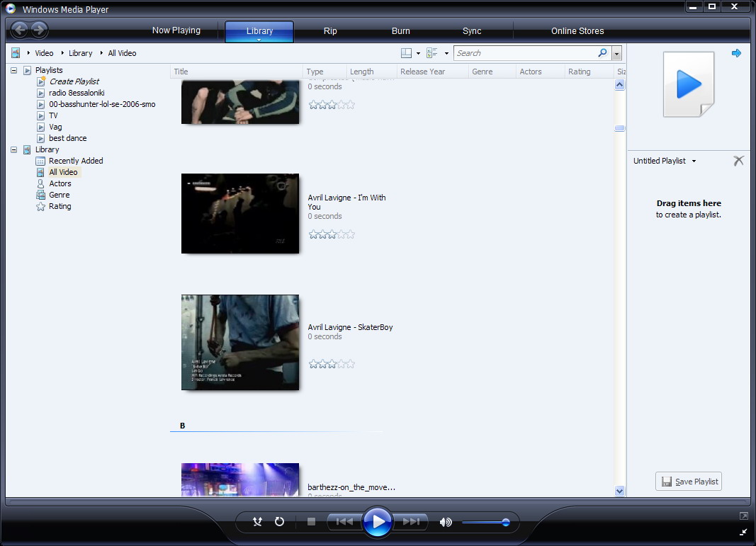756x546 pixels.
Task: Open the Video breadcrumb arrow menu
Action: pyautogui.click(x=28, y=53)
